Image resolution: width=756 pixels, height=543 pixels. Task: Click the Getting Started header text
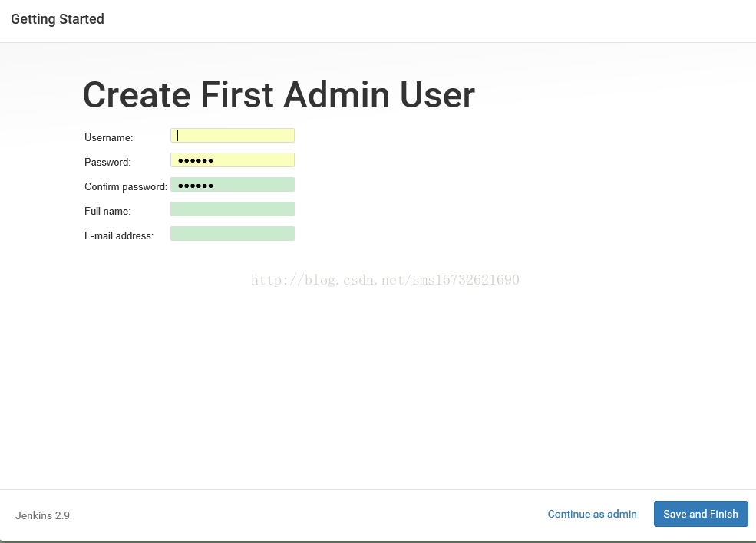(58, 19)
